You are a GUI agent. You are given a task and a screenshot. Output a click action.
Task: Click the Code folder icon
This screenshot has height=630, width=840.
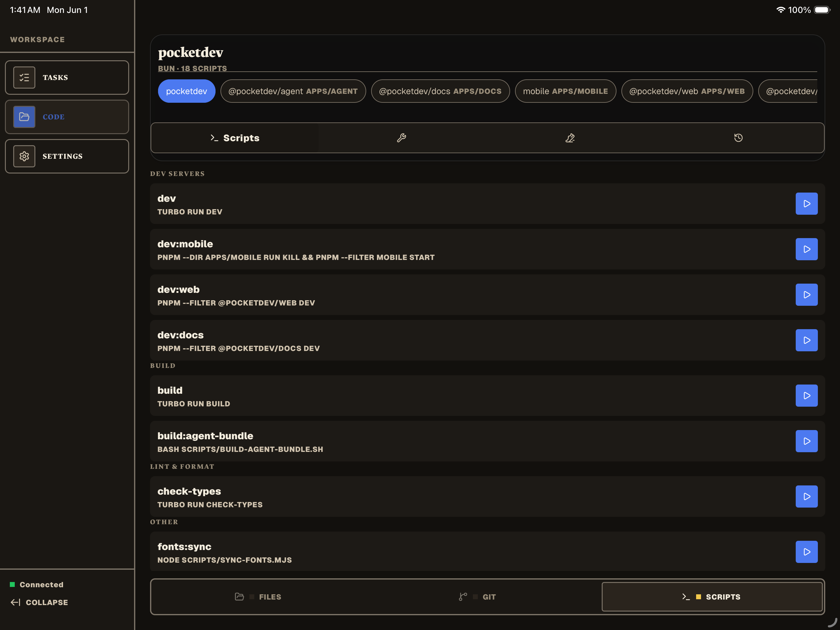coord(24,117)
